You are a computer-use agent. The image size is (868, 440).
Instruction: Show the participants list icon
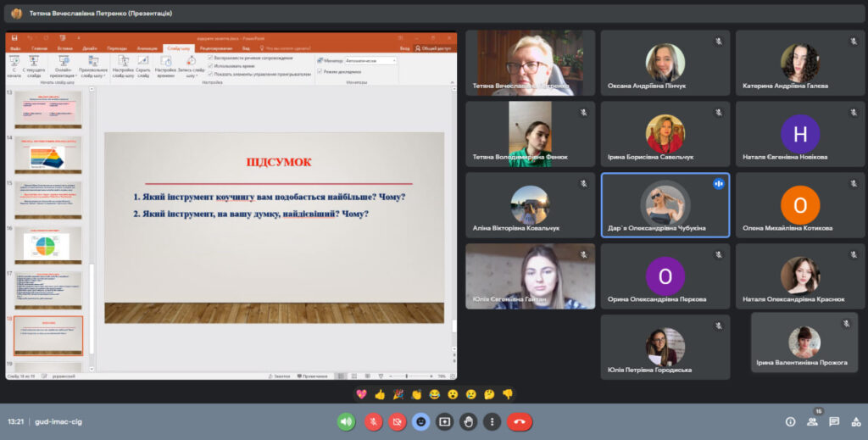(812, 421)
